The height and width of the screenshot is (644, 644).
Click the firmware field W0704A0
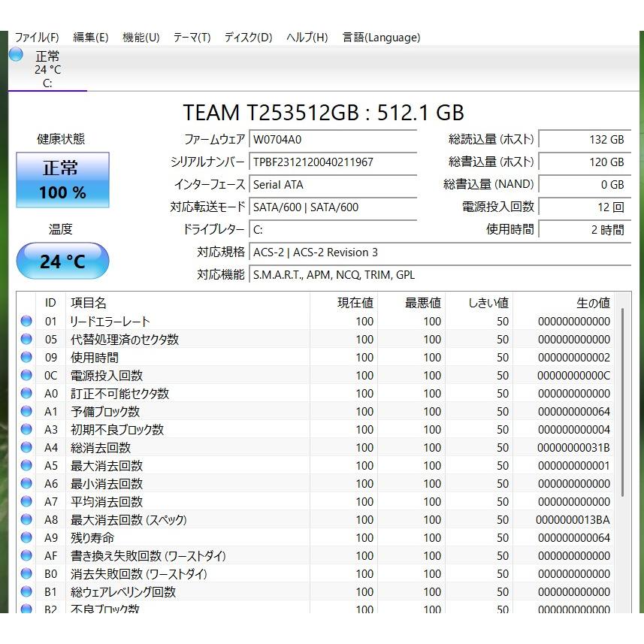coord(333,140)
